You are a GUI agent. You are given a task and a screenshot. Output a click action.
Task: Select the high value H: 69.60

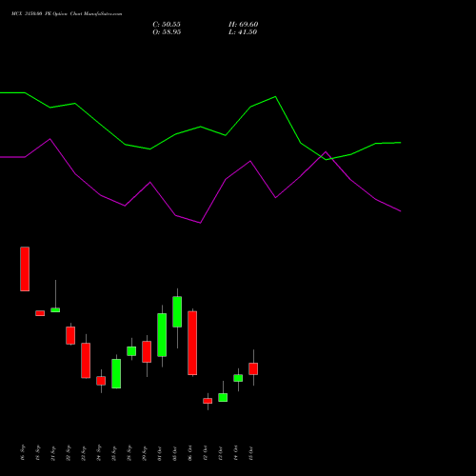pyautogui.click(x=244, y=25)
